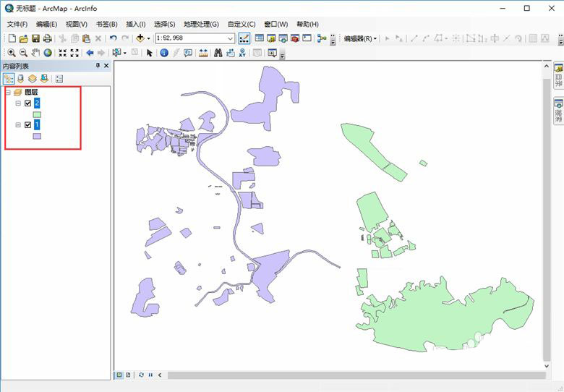Open the map scale 1:52,958 dropdown

tap(230, 38)
